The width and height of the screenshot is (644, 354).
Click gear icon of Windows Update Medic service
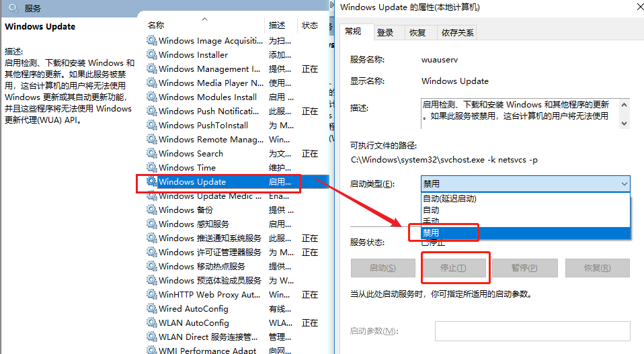click(x=152, y=196)
